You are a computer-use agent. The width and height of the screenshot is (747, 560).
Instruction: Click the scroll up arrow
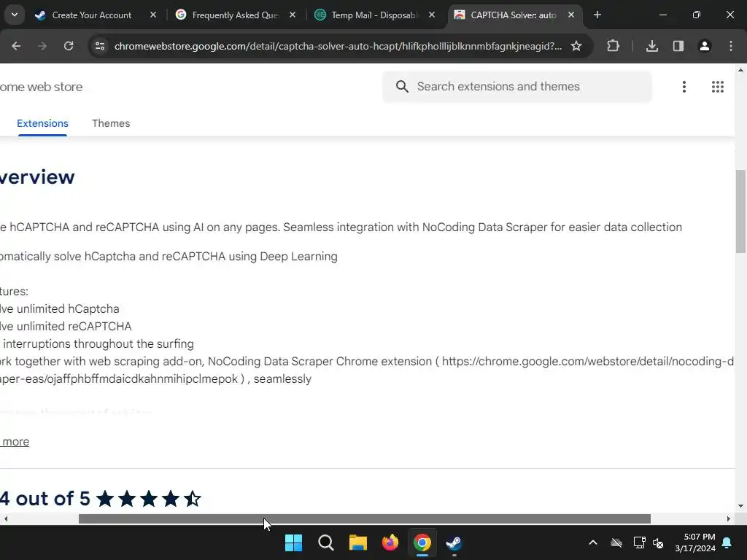coord(741,71)
